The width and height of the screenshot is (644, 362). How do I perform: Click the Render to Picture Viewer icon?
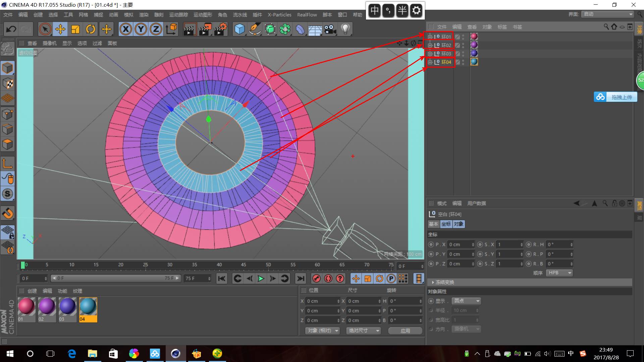coord(205,29)
